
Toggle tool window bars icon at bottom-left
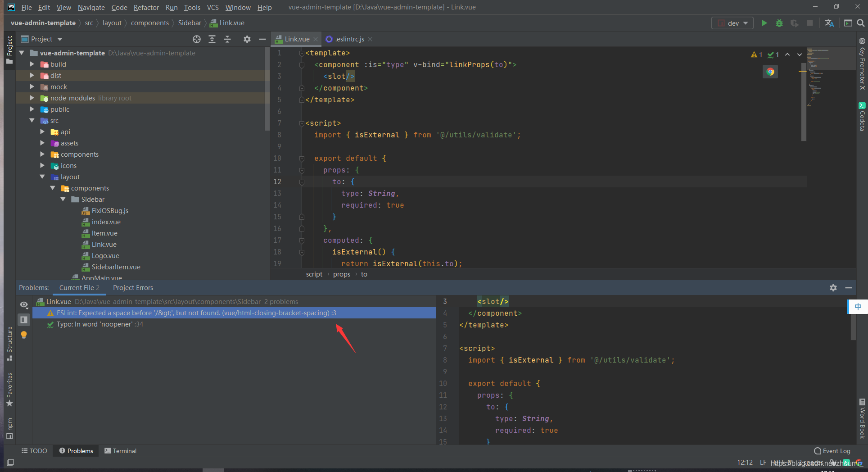pos(10,462)
